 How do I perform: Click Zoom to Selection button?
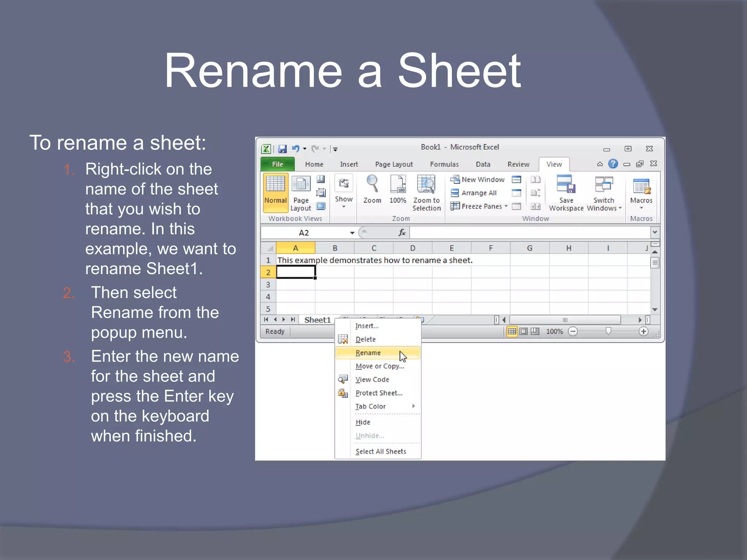coord(426,193)
